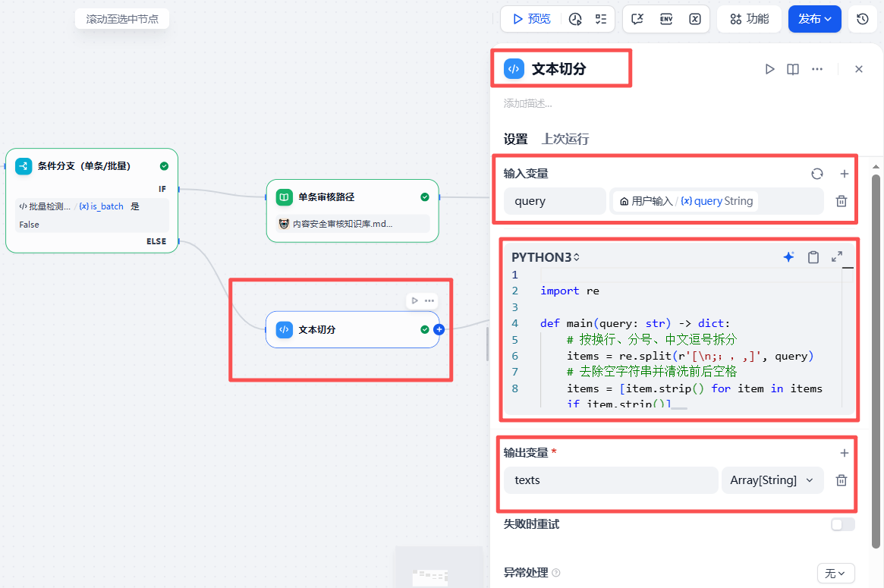Click green check on 单条审核路径 node
The height and width of the screenshot is (588, 884).
424,197
